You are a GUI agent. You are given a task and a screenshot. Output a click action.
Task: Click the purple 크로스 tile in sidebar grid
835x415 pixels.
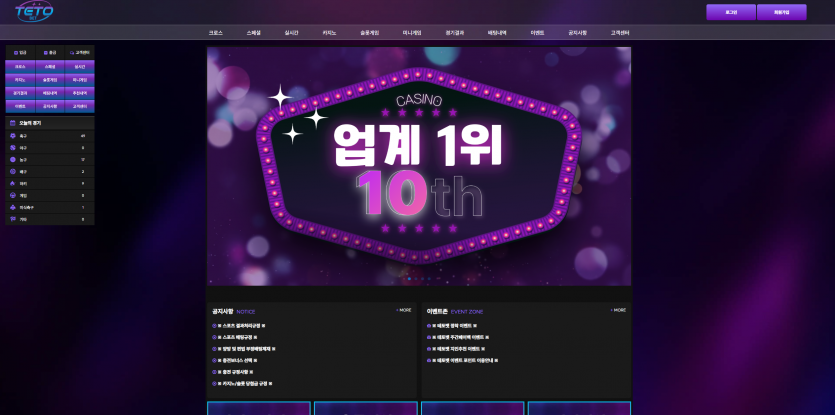tap(20, 67)
